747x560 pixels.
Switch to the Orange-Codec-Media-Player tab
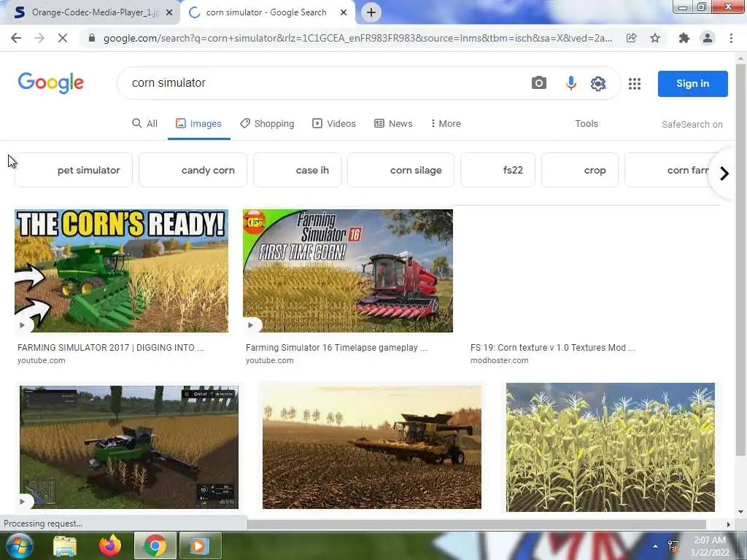click(94, 12)
